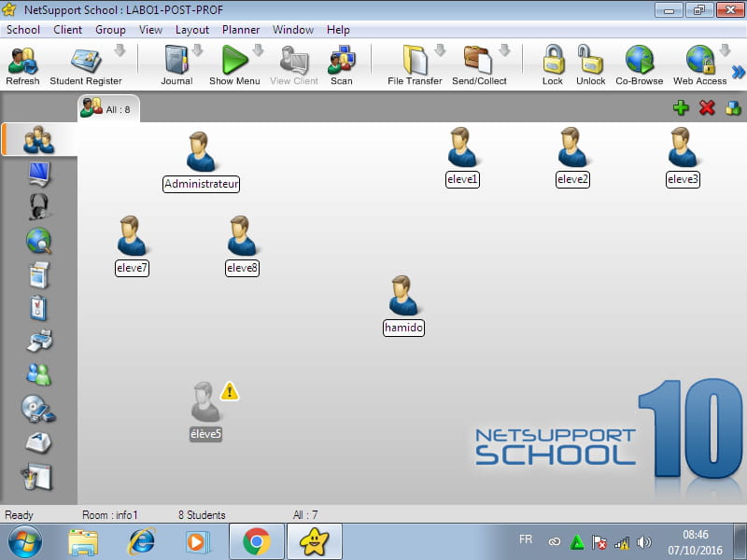The image size is (747, 560).
Task: Expand the Web Access dropdown arrow
Action: (726, 50)
